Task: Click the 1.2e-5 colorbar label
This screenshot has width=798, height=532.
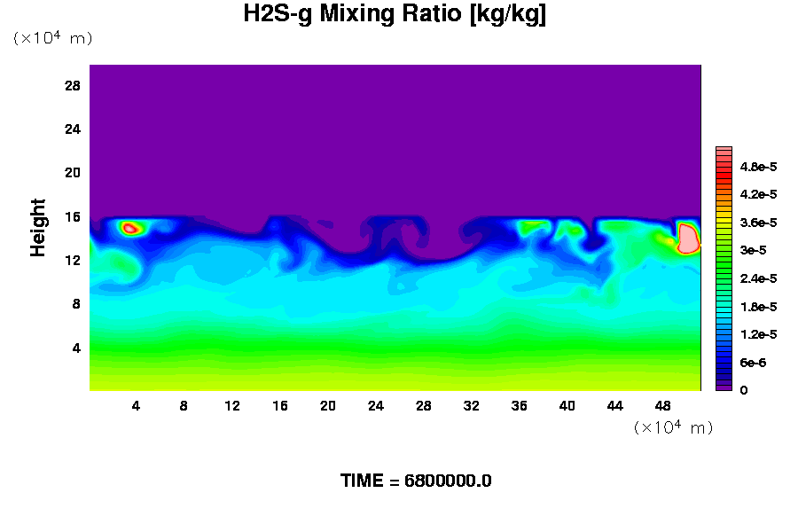Action: coord(758,334)
